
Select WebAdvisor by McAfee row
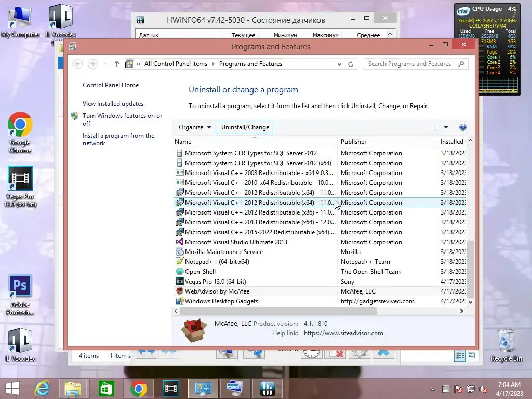(x=320, y=291)
